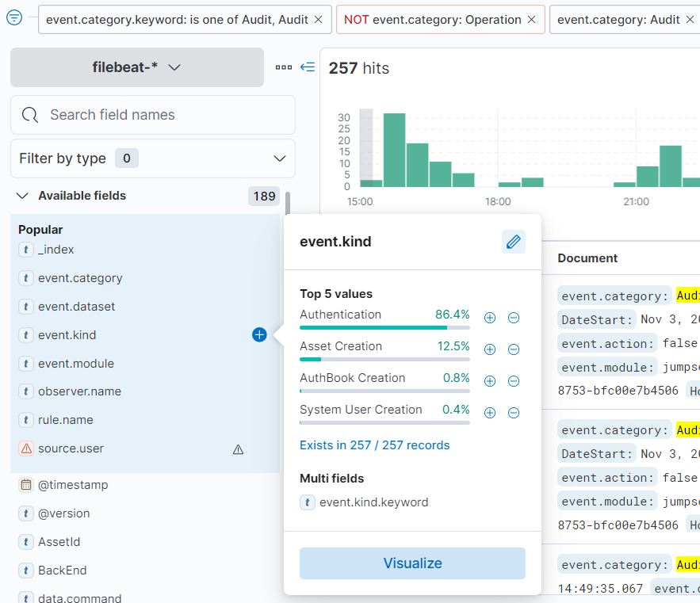This screenshot has height=603, width=700.
Task: Select the BackEnd field
Action: point(62,571)
